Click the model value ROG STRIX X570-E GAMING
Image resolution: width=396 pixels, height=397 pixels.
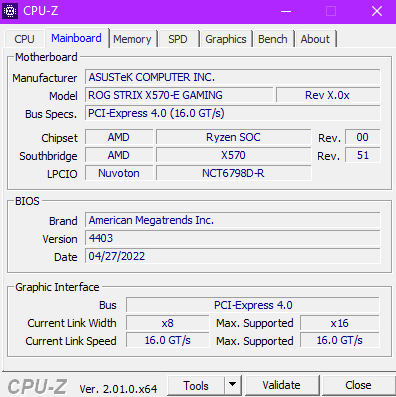[179, 95]
